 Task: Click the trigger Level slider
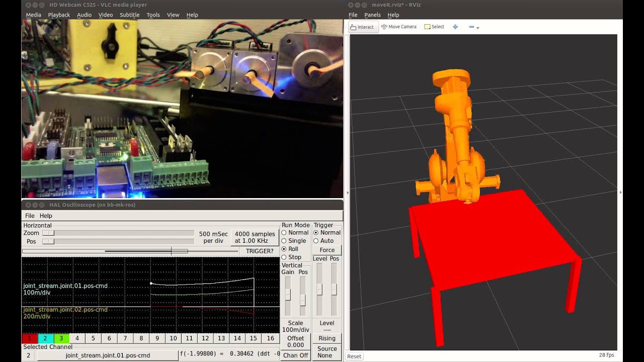[x=319, y=290]
